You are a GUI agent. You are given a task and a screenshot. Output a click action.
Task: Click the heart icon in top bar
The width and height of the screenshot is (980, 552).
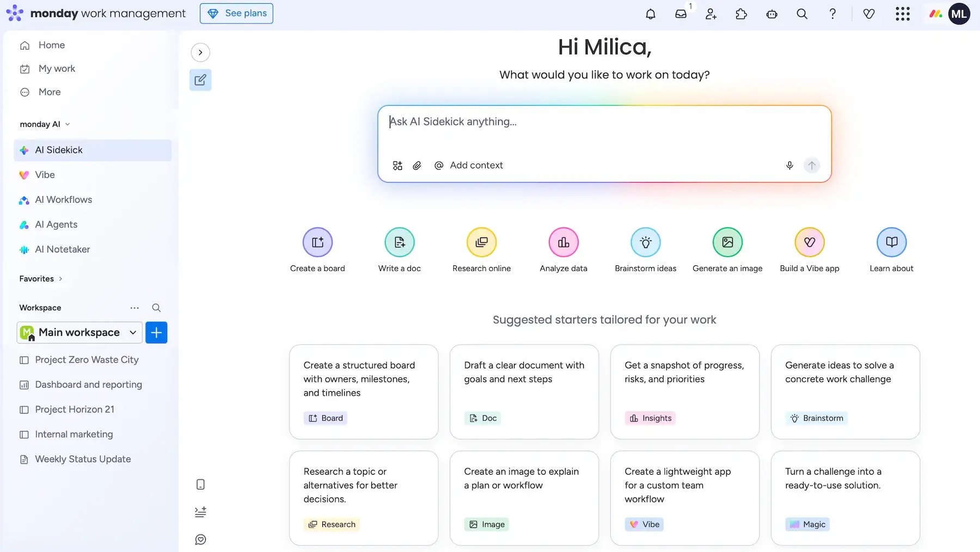869,14
